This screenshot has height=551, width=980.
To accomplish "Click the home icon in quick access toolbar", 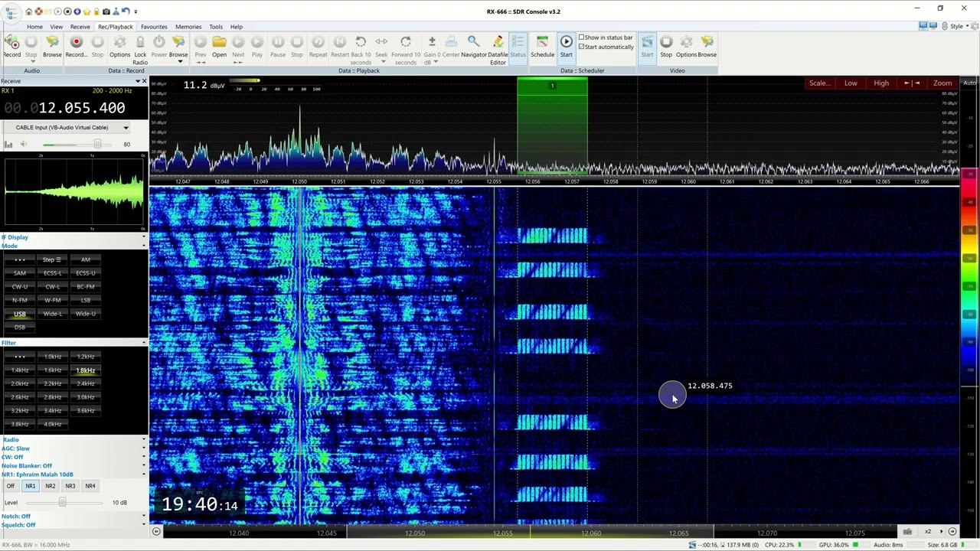I will (29, 11).
